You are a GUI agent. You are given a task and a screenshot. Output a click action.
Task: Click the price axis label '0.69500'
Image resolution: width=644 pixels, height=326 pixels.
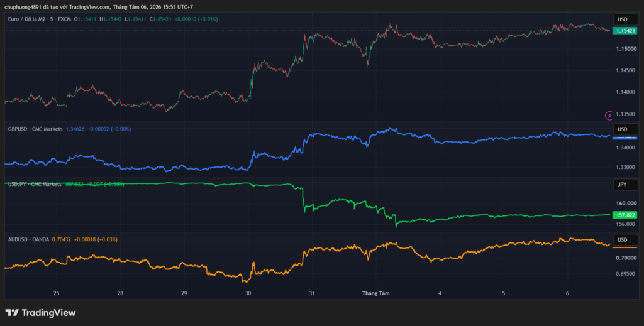tap(625, 274)
